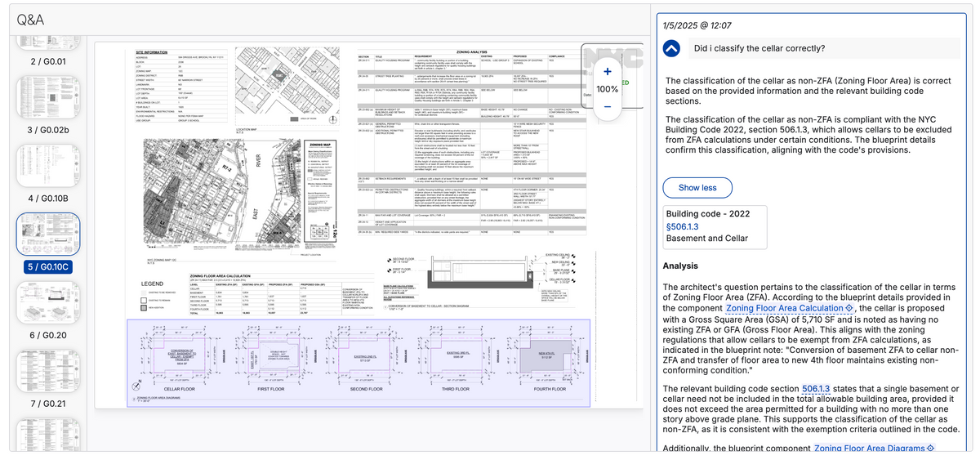This screenshot has width=980, height=460.
Task: Click the '2 / G0.01' page label
Action: (48, 62)
